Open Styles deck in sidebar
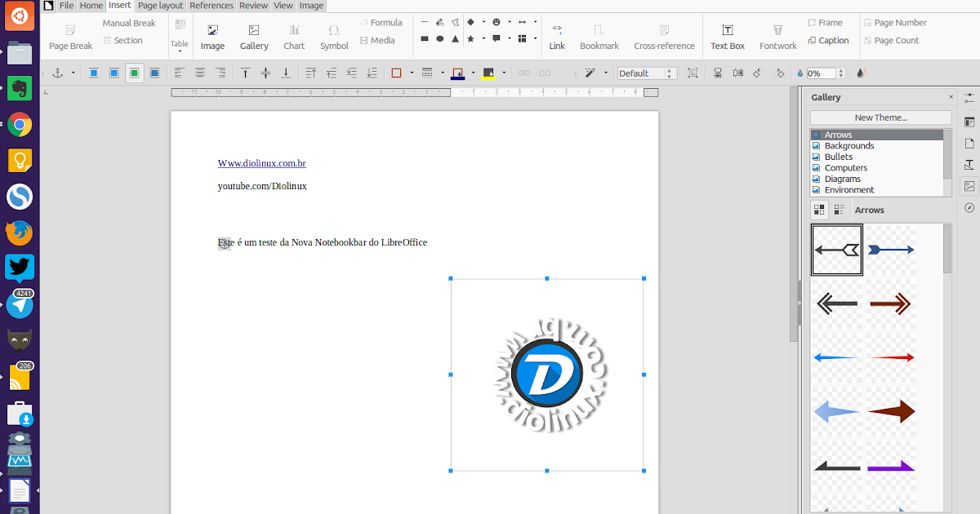 click(969, 164)
